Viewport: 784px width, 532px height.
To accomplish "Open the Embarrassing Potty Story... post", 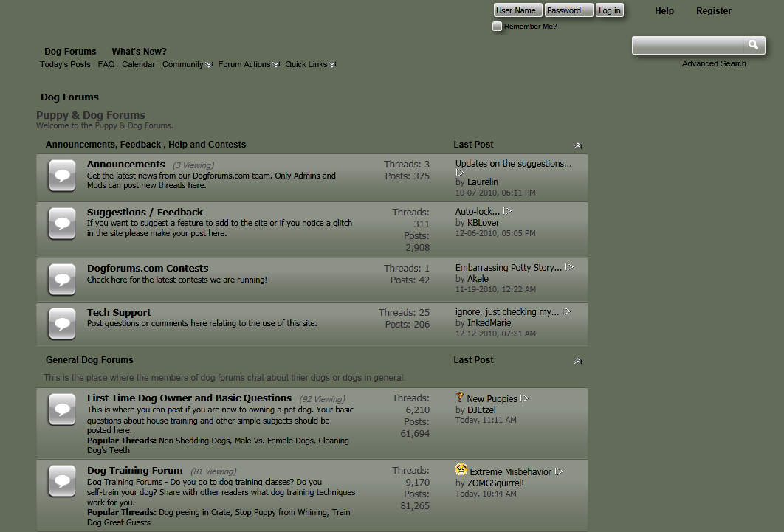I will (509, 267).
